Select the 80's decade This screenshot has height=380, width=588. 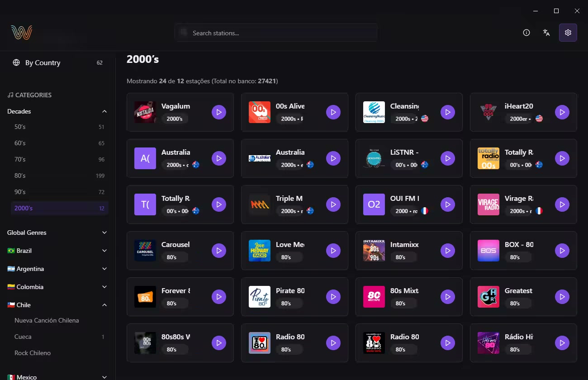(20, 176)
